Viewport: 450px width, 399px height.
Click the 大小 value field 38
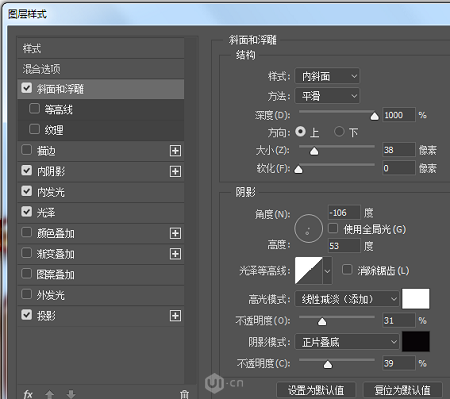click(399, 150)
